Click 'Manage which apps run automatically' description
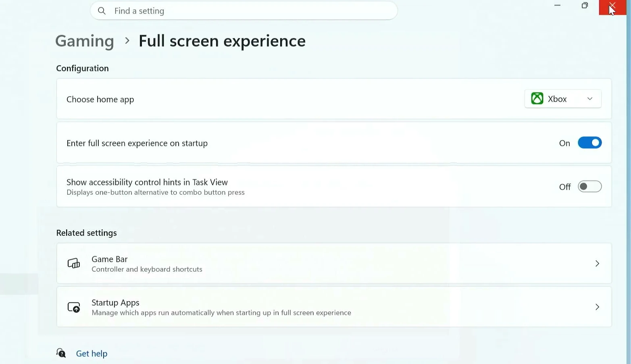 (221, 313)
